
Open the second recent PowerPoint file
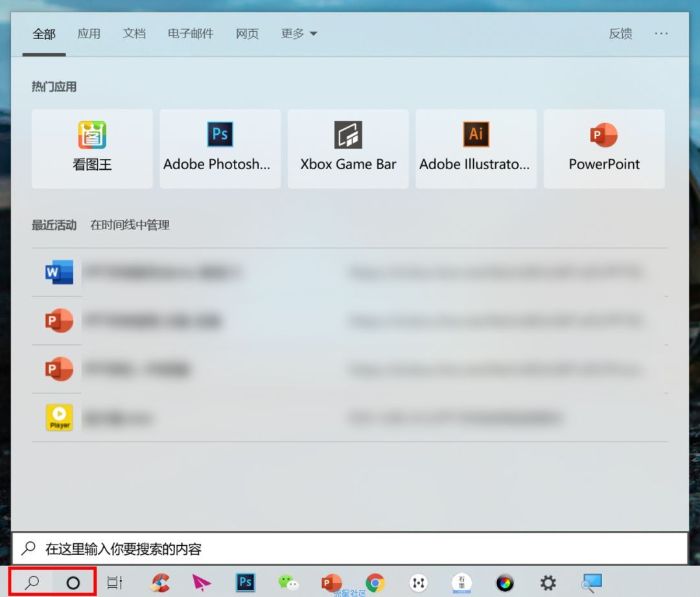pos(349,369)
